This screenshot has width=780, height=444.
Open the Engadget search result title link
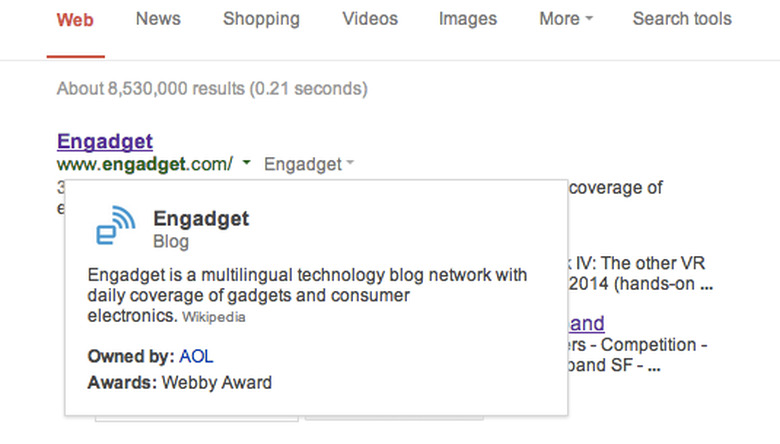click(x=105, y=141)
